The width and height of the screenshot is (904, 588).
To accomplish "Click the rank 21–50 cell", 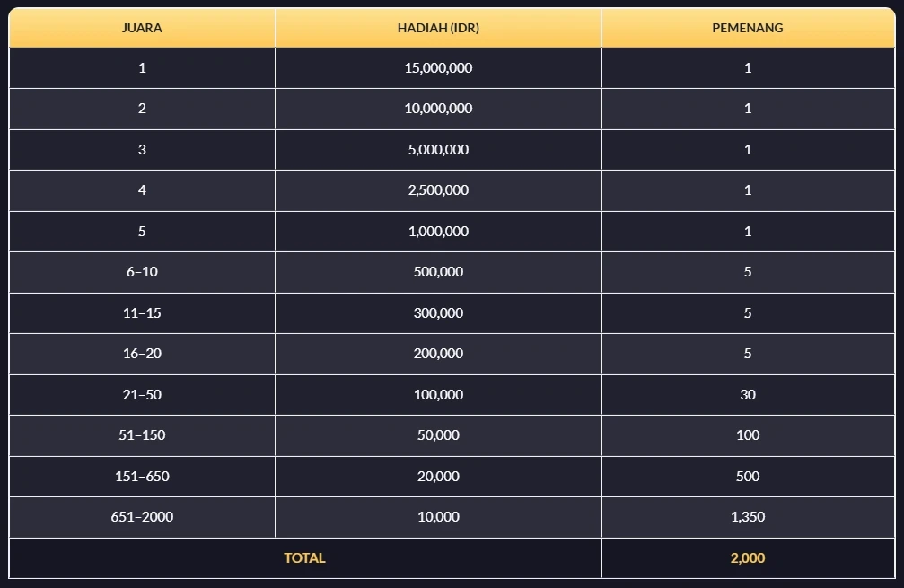I will click(142, 395).
